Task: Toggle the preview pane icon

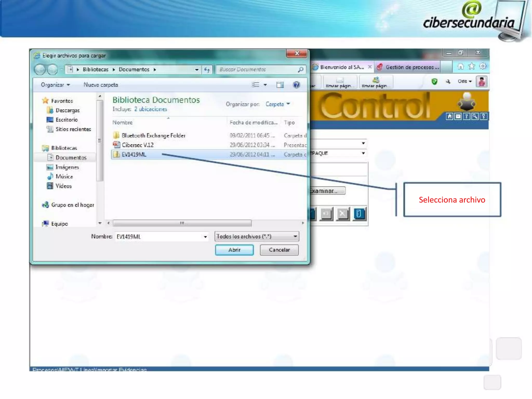Action: coord(280,85)
